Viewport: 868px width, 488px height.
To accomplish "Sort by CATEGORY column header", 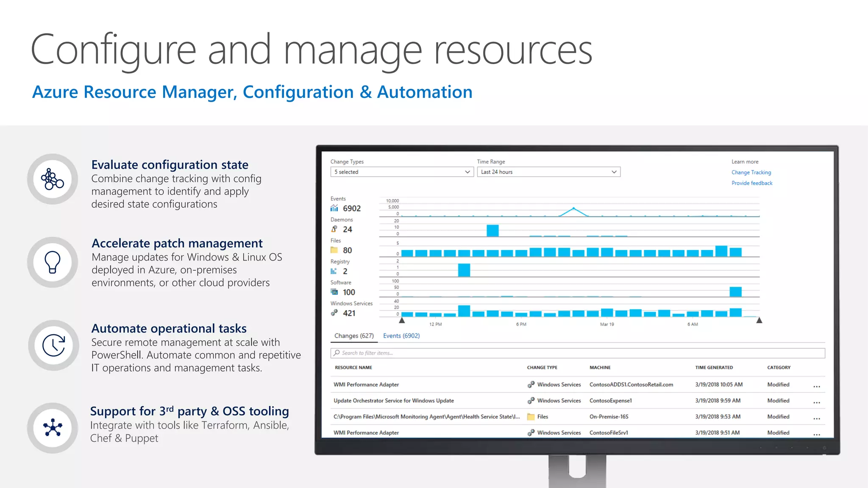I will click(x=779, y=368).
